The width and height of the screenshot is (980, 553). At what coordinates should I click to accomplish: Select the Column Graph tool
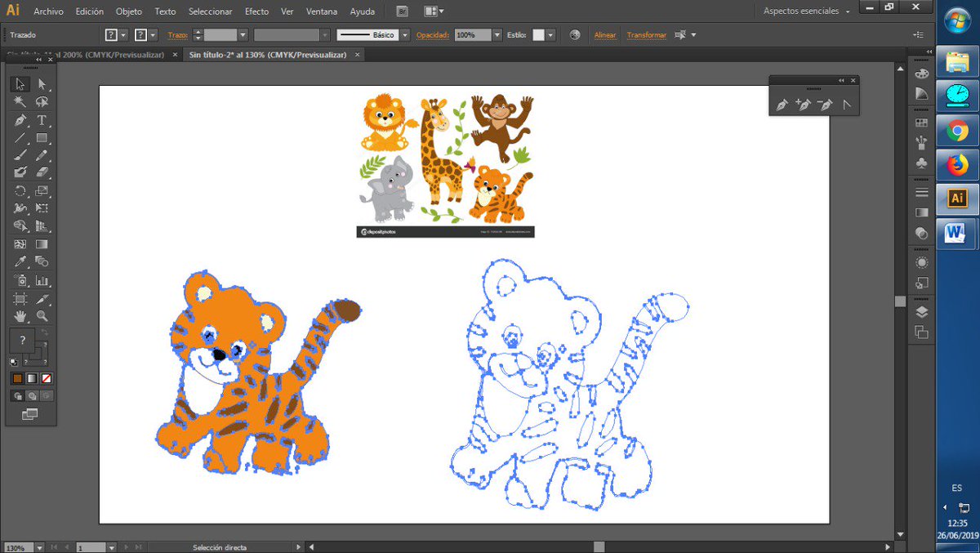(x=42, y=280)
